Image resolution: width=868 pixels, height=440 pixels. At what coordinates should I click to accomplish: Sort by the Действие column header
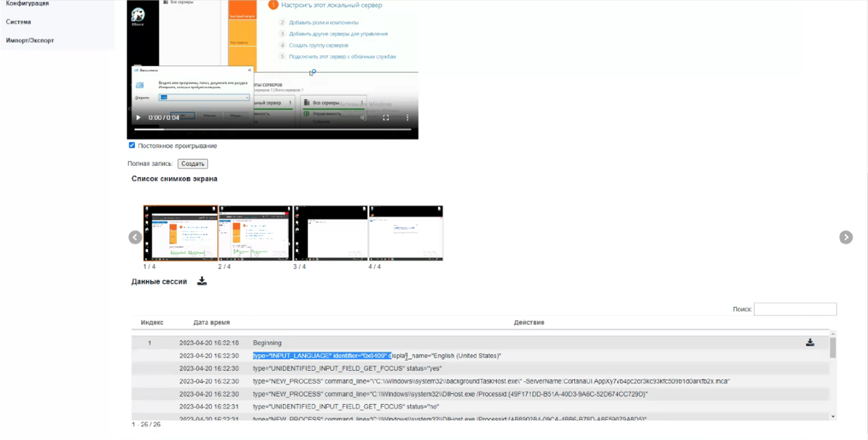[x=529, y=322]
